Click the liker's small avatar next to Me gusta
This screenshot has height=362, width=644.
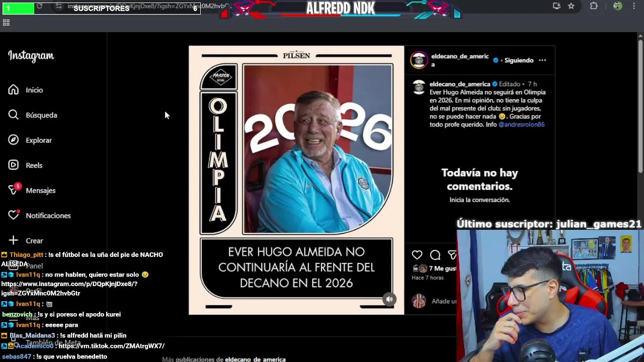pyautogui.click(x=422, y=268)
